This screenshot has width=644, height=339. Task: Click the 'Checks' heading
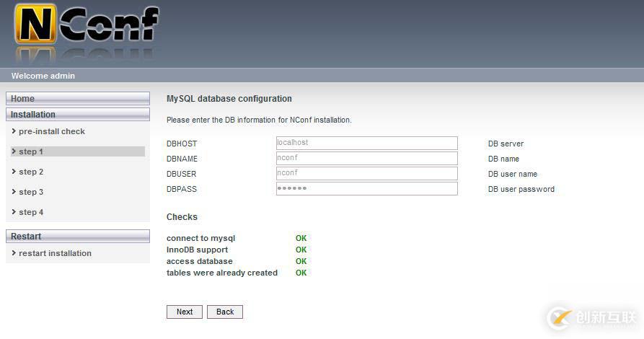(182, 217)
